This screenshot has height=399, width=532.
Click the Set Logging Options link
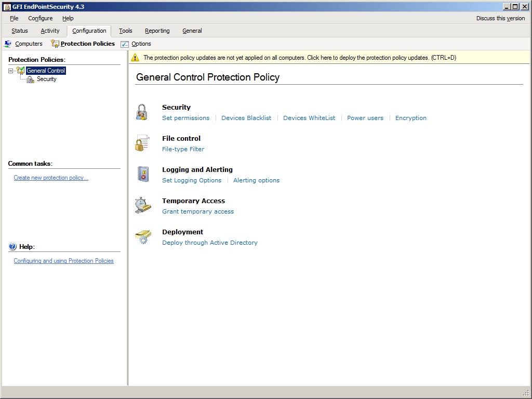(192, 180)
